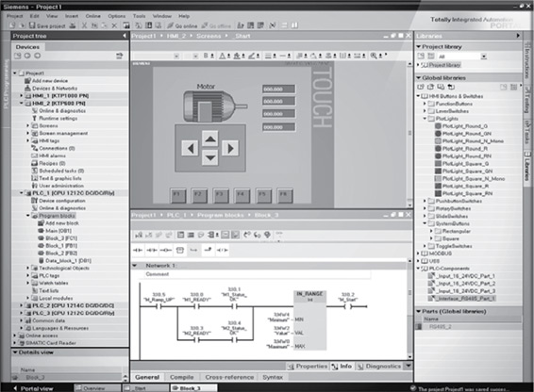534x392 pixels.
Task: Expand PLC_2 [CPU 1214C DC/DC/DC] node
Action: pyautogui.click(x=21, y=305)
